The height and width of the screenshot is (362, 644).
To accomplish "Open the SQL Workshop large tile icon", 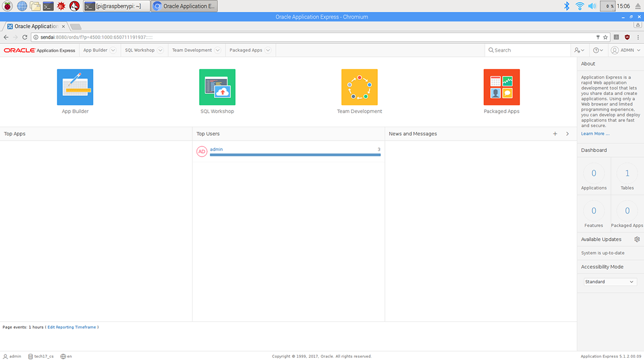I will click(217, 87).
